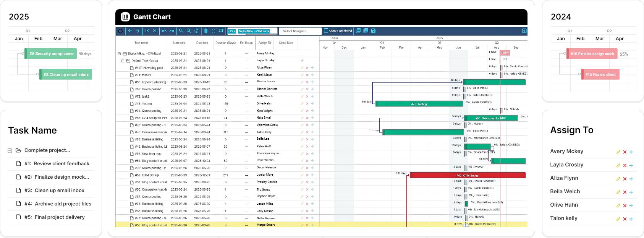Remove the Digital Mktg. --CRMLeaf filter tag
The width and height of the screenshot is (644, 238).
(x=268, y=31)
